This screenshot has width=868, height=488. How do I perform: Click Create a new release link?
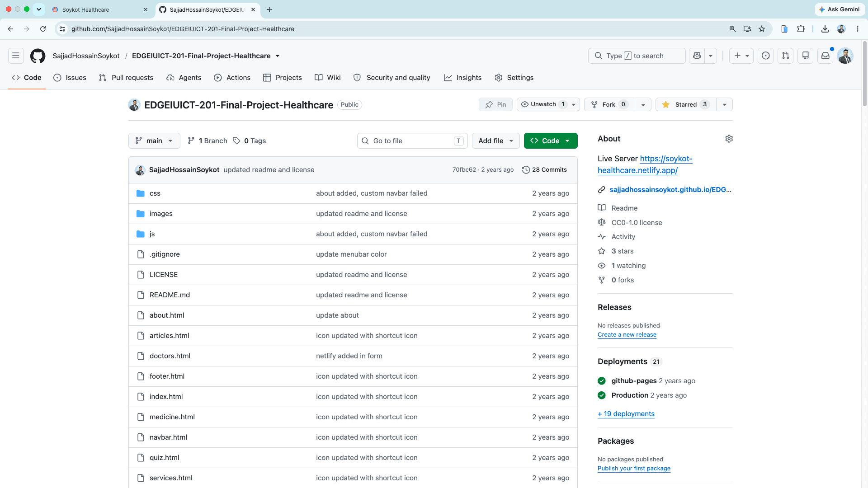click(627, 335)
